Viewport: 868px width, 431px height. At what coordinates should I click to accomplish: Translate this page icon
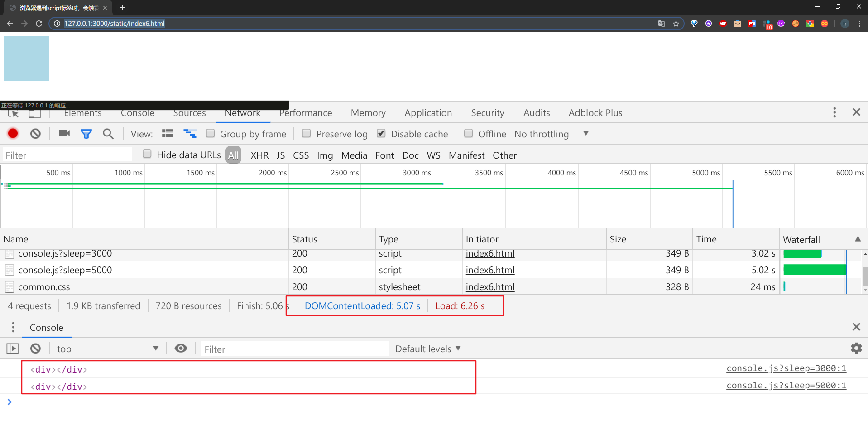[x=662, y=24]
